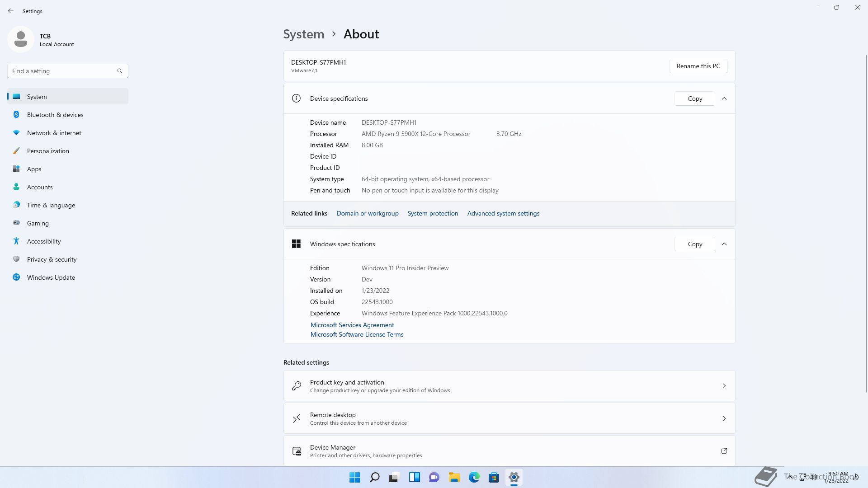The image size is (868, 488).
Task: Open Accounts settings category
Action: point(68,187)
